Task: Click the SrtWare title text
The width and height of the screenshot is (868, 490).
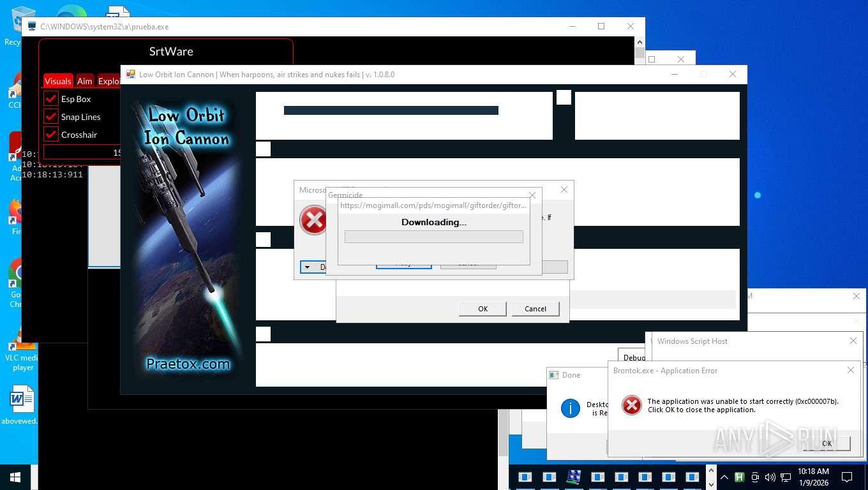Action: [171, 52]
